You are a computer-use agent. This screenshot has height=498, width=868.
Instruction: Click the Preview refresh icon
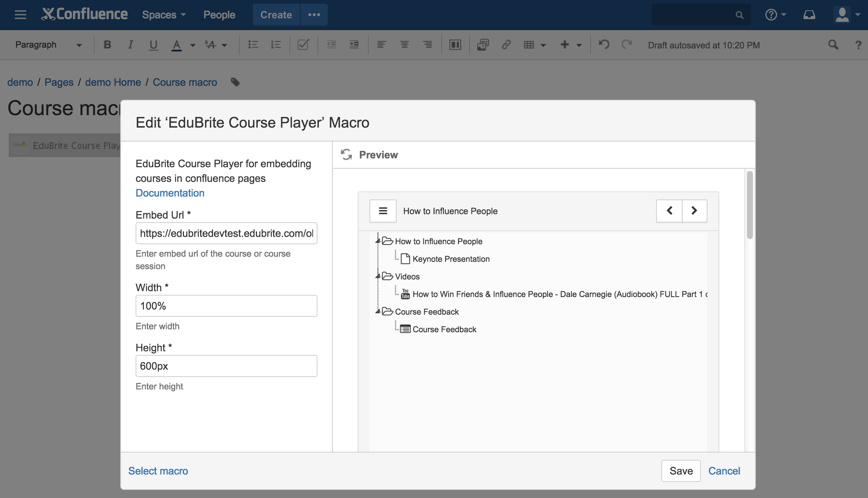coord(346,154)
